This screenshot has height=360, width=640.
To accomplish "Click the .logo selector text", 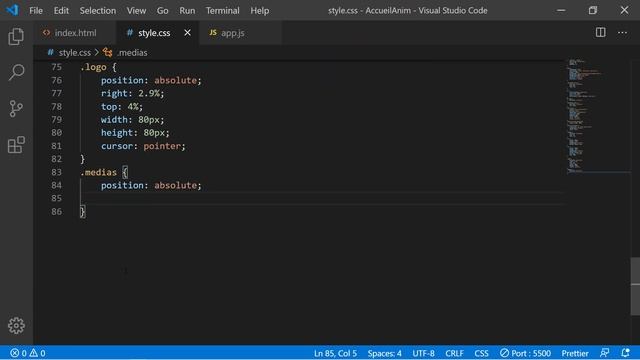I will pos(93,67).
